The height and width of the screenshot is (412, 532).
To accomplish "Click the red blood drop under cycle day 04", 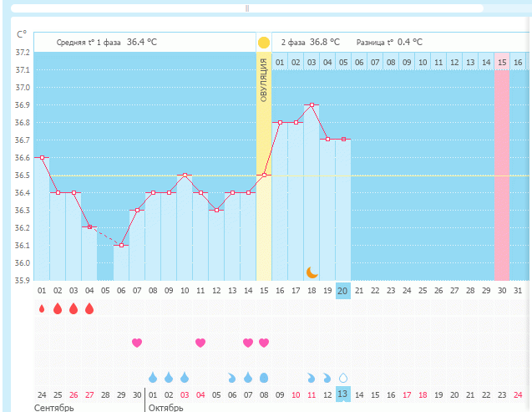I will 89,308.
